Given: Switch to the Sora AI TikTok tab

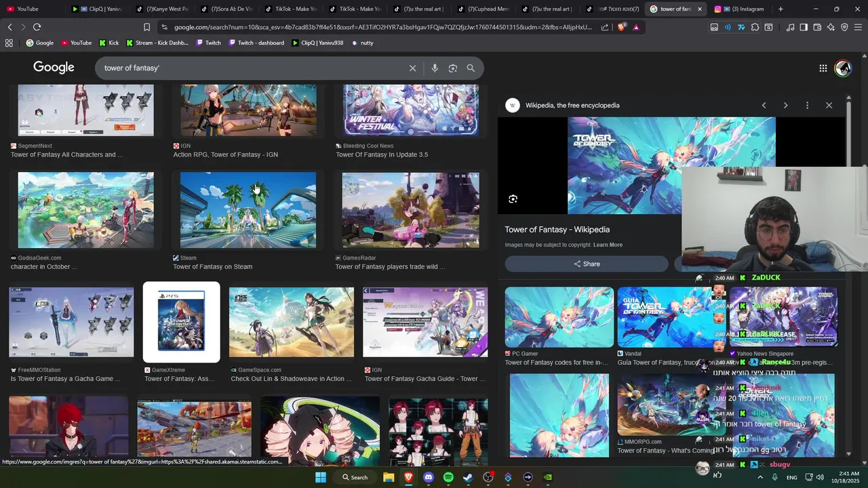Looking at the screenshot, I should [x=225, y=9].
